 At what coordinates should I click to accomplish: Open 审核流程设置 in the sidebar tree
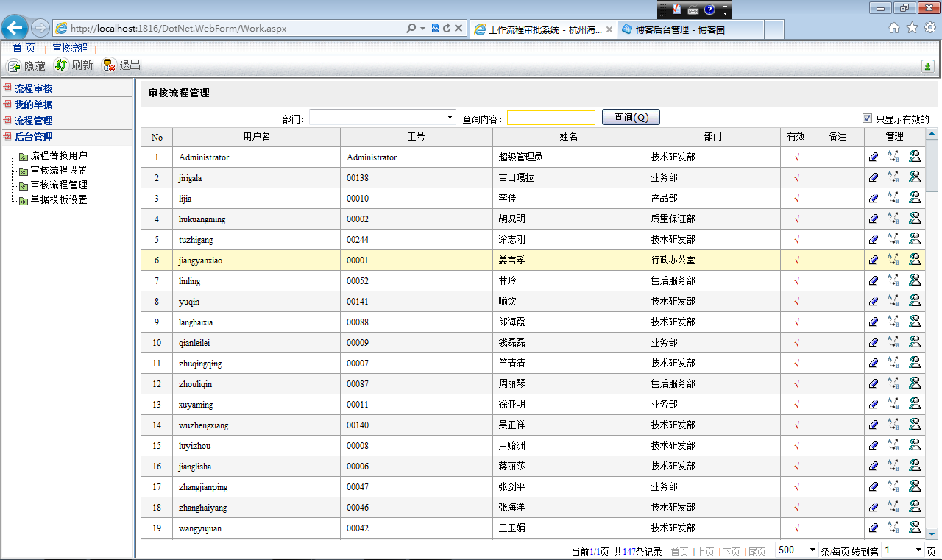(x=59, y=170)
